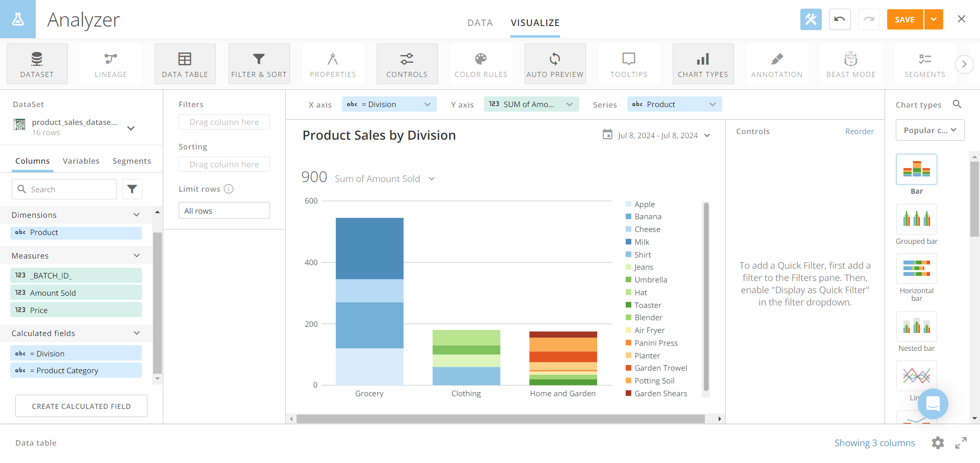Open the Properties panel

[x=333, y=64]
